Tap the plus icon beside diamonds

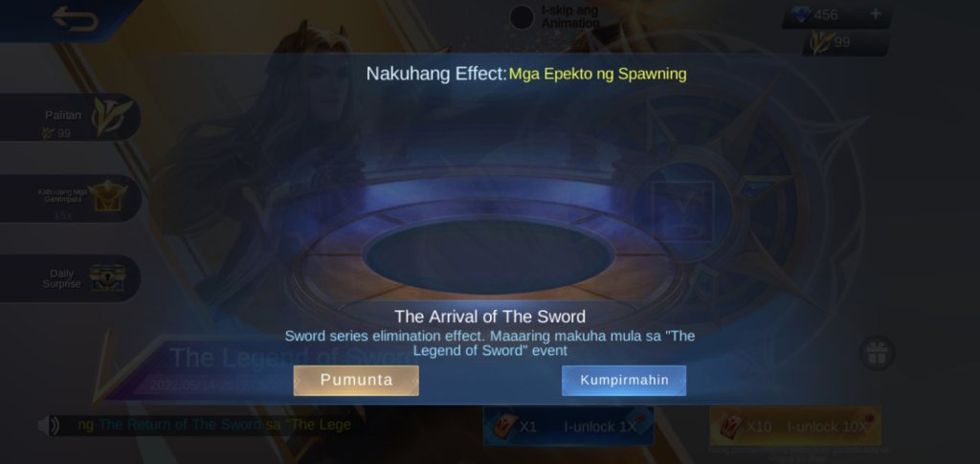coord(875,13)
